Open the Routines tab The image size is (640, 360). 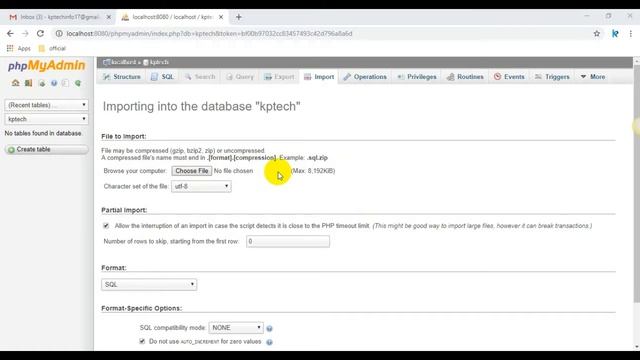tap(465, 77)
